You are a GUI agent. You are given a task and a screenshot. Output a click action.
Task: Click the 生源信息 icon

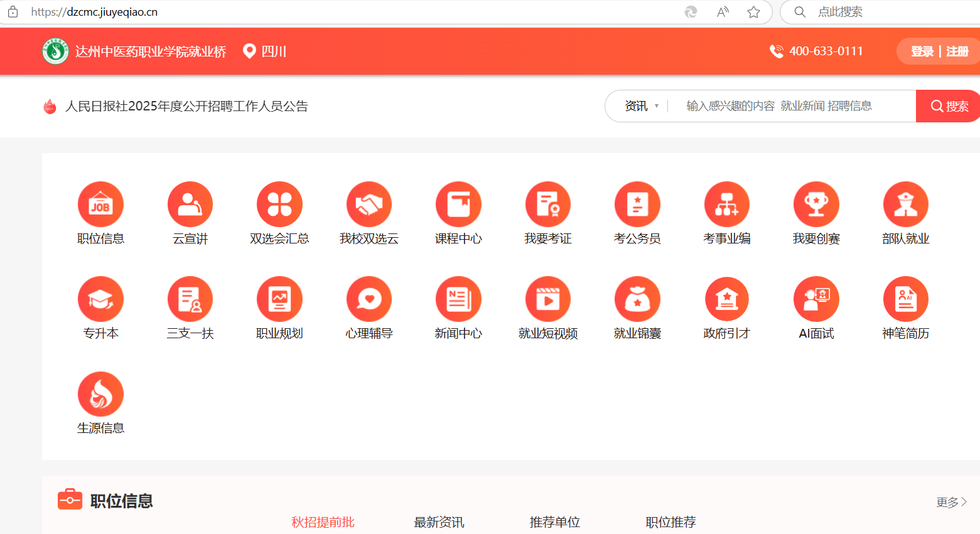tap(100, 394)
